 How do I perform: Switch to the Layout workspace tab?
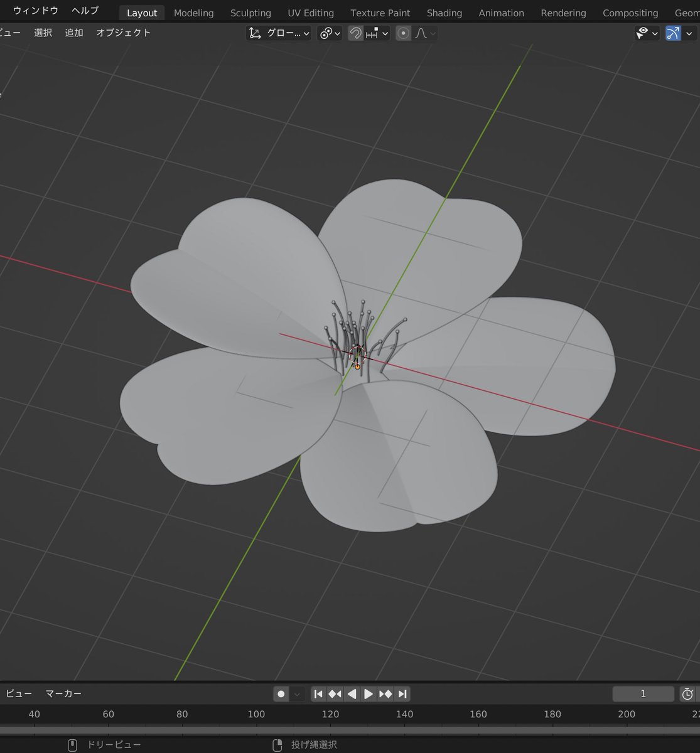click(x=142, y=13)
